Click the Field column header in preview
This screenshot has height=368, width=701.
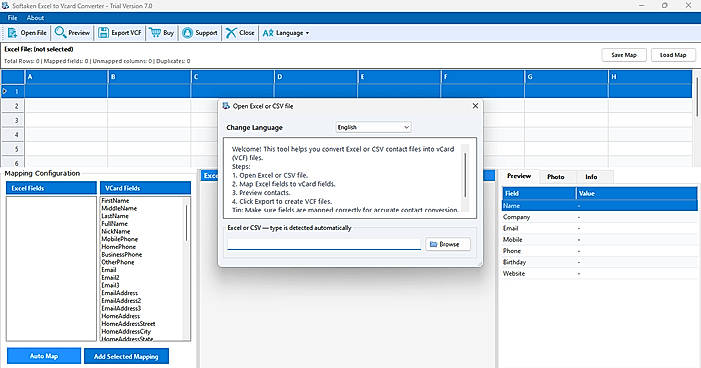539,193
